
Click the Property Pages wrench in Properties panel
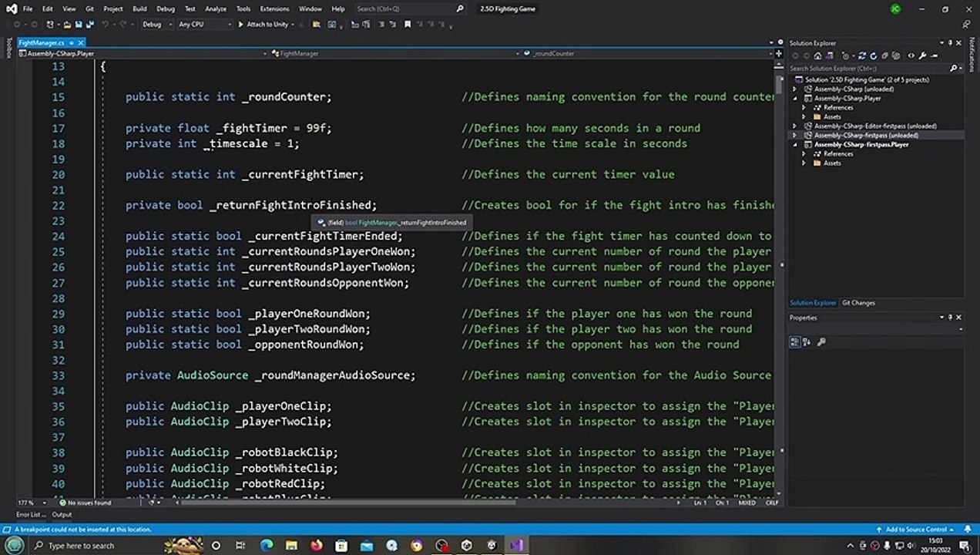(821, 341)
